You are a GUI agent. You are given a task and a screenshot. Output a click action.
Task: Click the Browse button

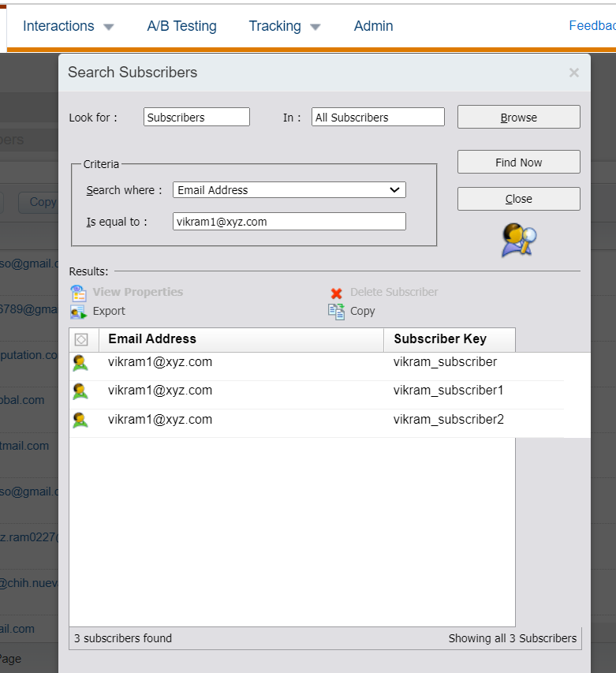tap(518, 117)
